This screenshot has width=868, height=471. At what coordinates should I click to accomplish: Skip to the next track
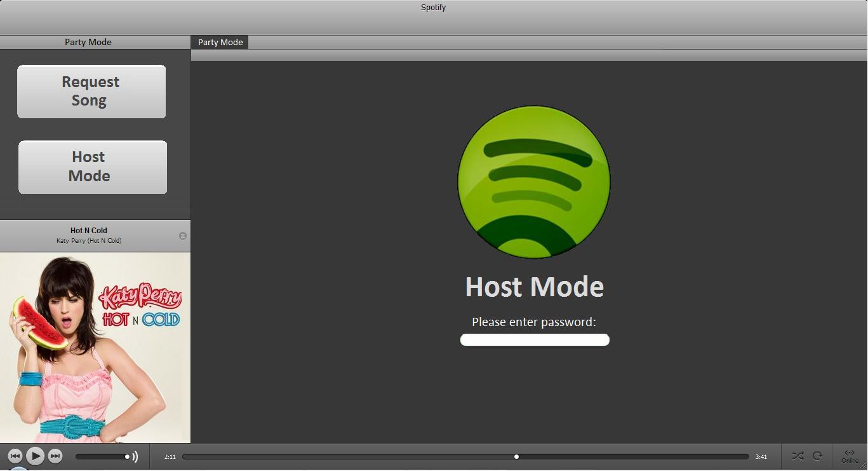click(55, 456)
